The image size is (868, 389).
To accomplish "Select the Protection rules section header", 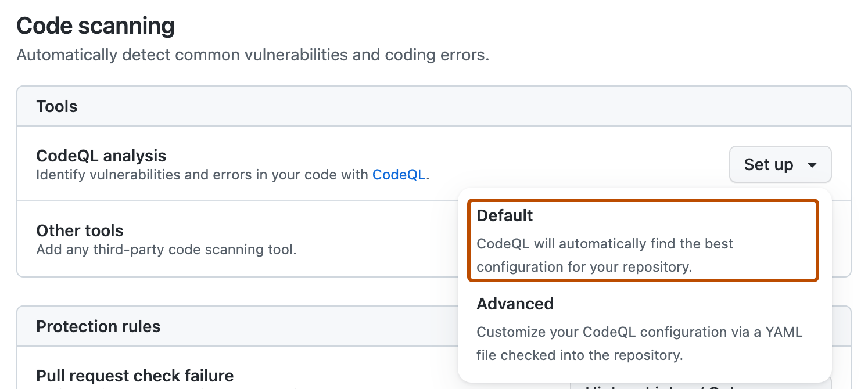I will (x=98, y=326).
